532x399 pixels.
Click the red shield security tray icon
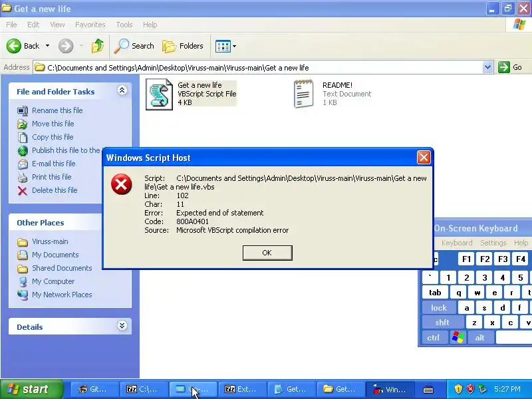470,389
